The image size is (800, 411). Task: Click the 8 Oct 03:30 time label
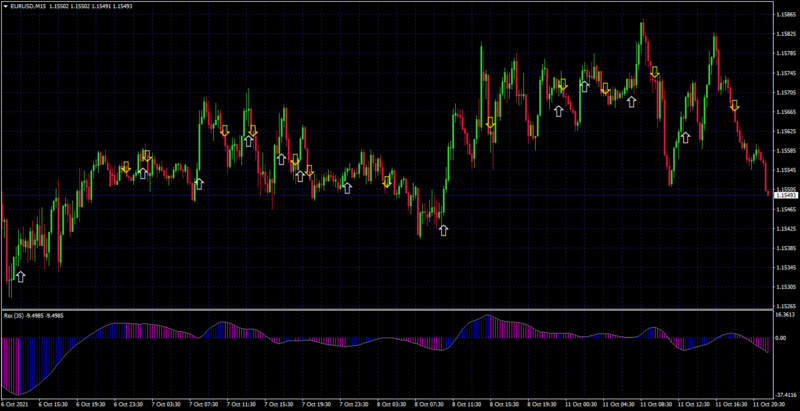tap(392, 404)
